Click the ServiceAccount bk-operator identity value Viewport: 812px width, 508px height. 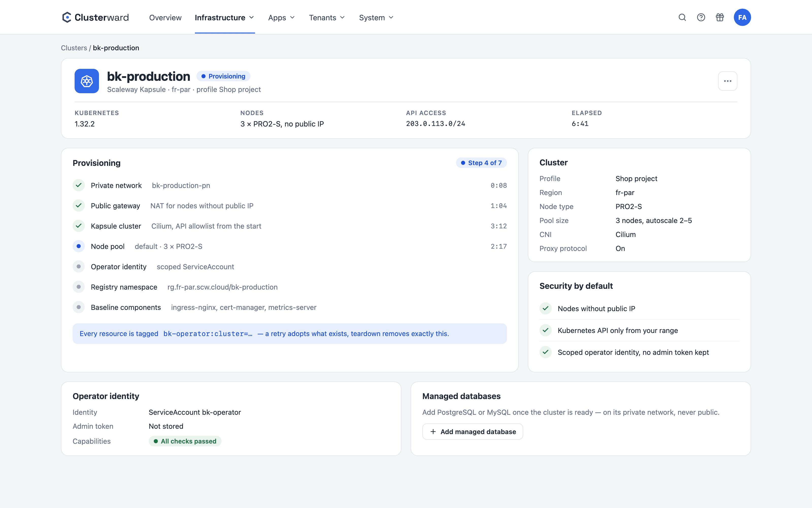[x=195, y=412]
